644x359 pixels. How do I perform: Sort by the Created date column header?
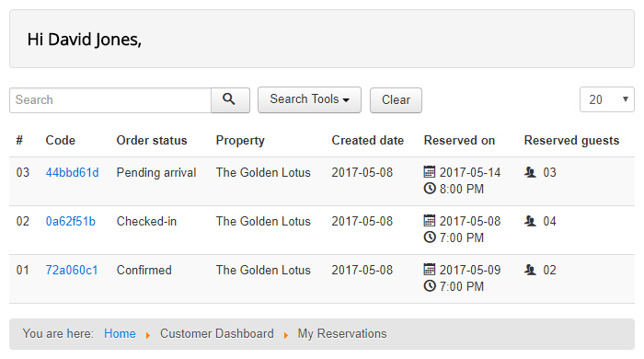point(368,141)
